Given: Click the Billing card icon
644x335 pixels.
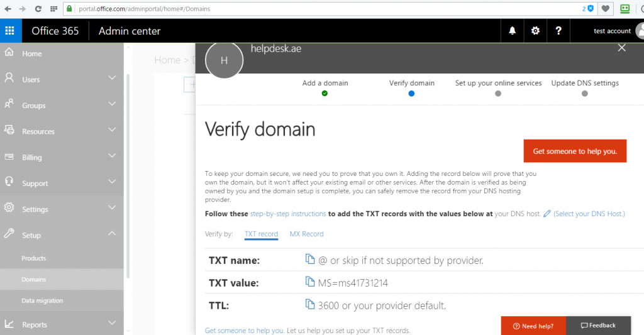Looking at the screenshot, I should pyautogui.click(x=9, y=157).
